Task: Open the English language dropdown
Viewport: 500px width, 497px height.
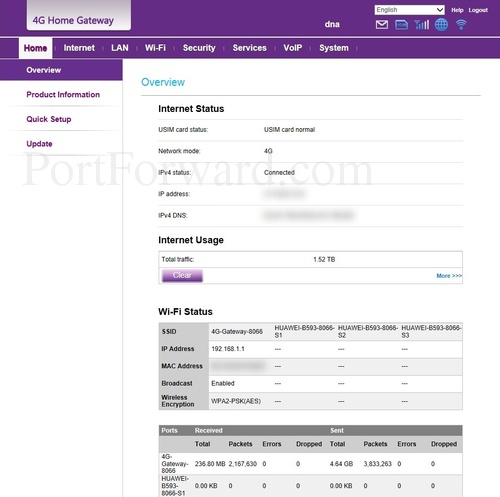Action: point(409,10)
